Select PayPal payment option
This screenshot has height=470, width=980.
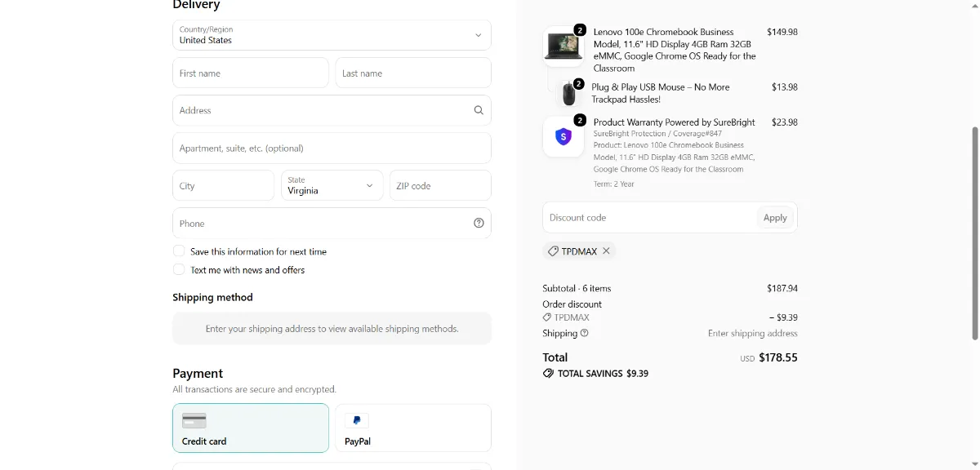point(413,428)
